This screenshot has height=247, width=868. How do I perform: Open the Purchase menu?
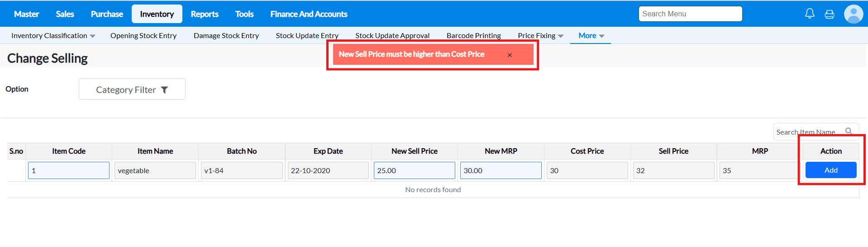[107, 14]
